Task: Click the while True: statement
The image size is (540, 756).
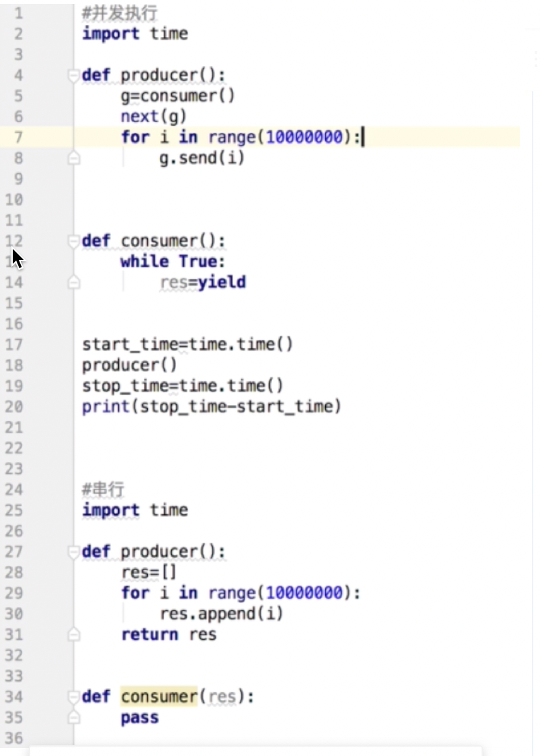Action: pyautogui.click(x=173, y=262)
